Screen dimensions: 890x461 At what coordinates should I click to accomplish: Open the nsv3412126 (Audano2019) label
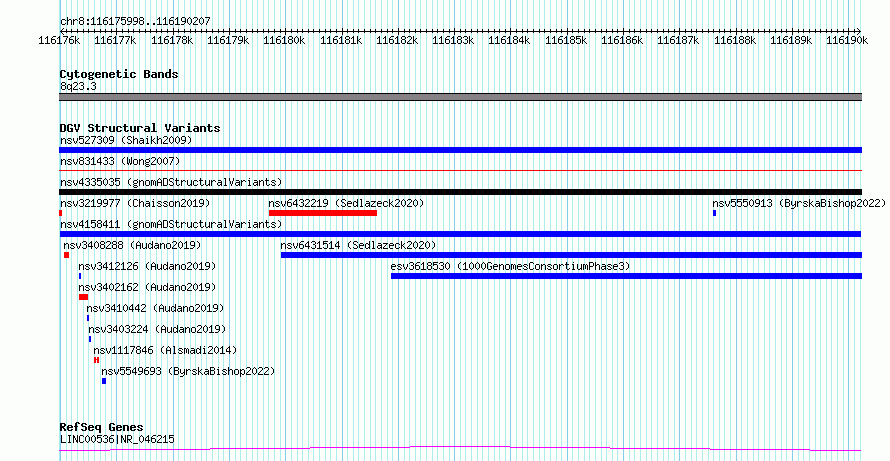pyautogui.click(x=147, y=266)
